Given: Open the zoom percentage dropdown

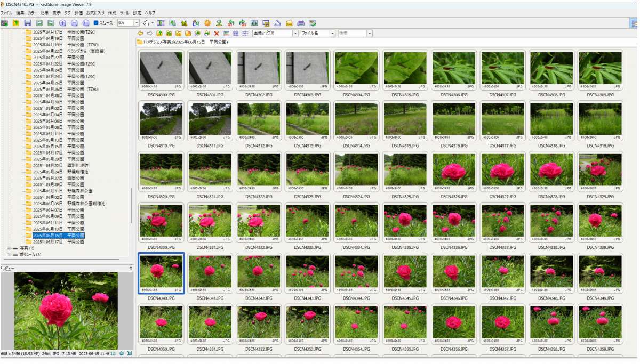Looking at the screenshot, I should coord(137,23).
